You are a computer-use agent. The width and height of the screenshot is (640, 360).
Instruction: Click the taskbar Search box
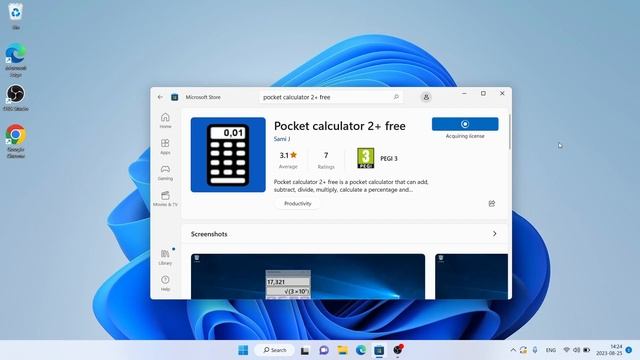point(275,350)
